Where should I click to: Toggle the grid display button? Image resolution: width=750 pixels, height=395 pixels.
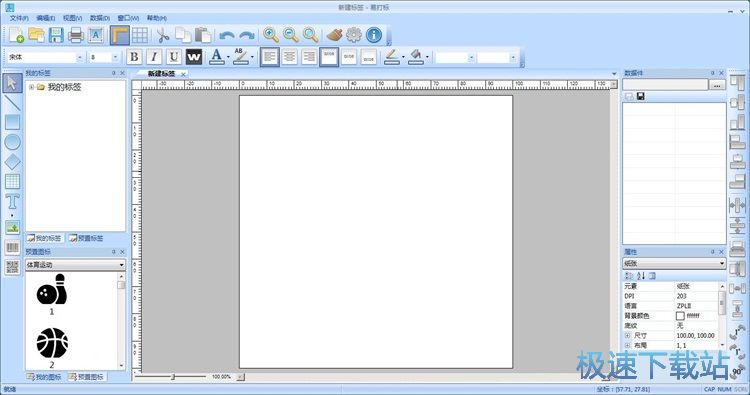[x=140, y=35]
